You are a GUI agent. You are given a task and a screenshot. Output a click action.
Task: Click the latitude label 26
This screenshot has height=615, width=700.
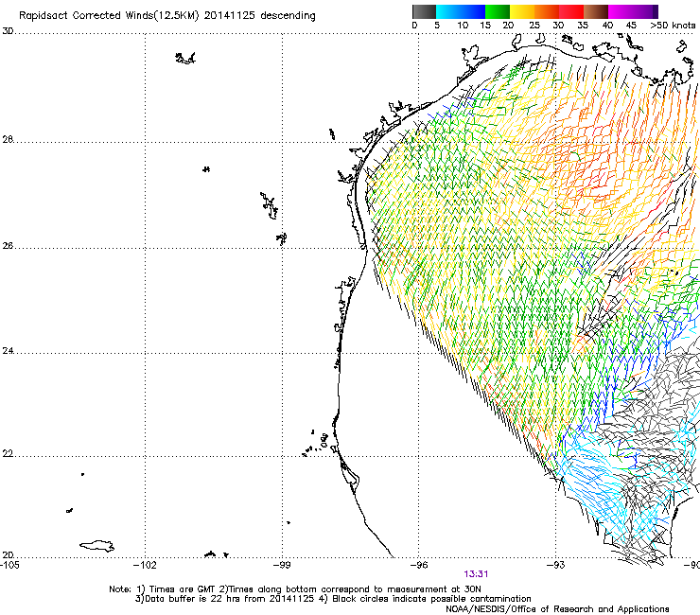(8, 246)
